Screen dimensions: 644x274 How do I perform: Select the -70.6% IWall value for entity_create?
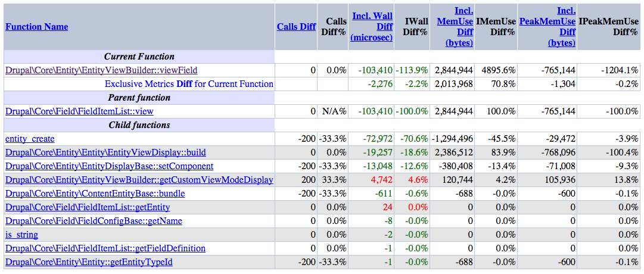coord(414,139)
